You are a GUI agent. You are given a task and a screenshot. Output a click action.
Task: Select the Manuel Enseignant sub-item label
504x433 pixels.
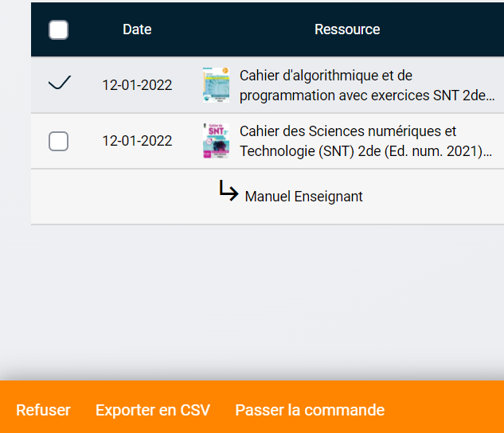pos(303,196)
